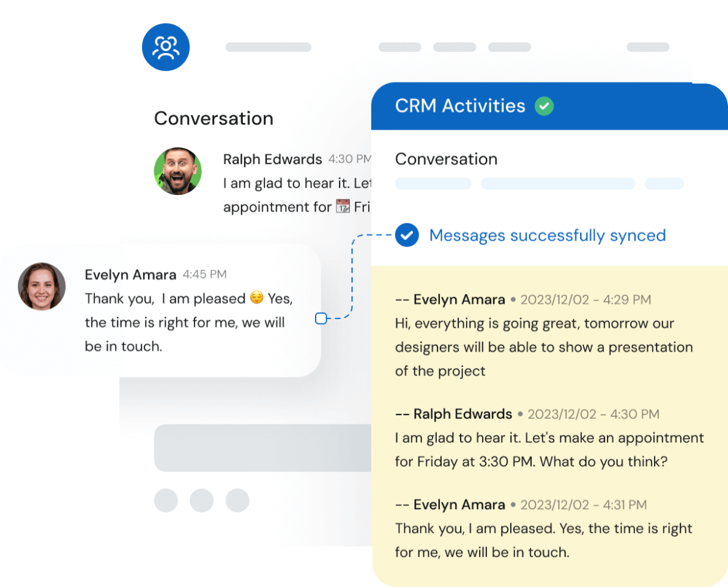
Task: Click the long placeholder bar next to contacts icon
Action: [x=268, y=47]
